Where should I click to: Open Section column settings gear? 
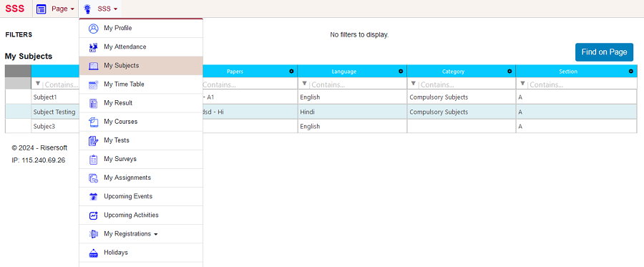[x=631, y=72]
